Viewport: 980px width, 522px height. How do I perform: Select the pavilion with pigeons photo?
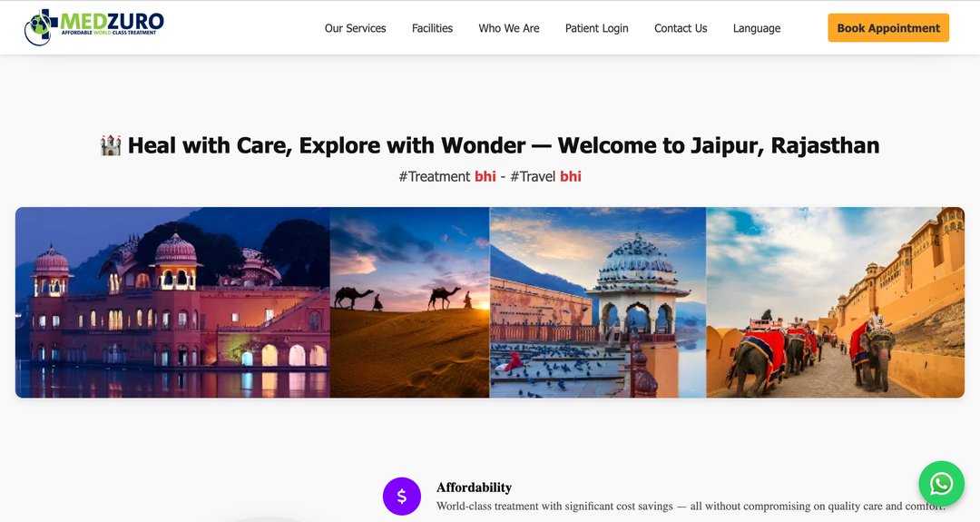tap(597, 302)
